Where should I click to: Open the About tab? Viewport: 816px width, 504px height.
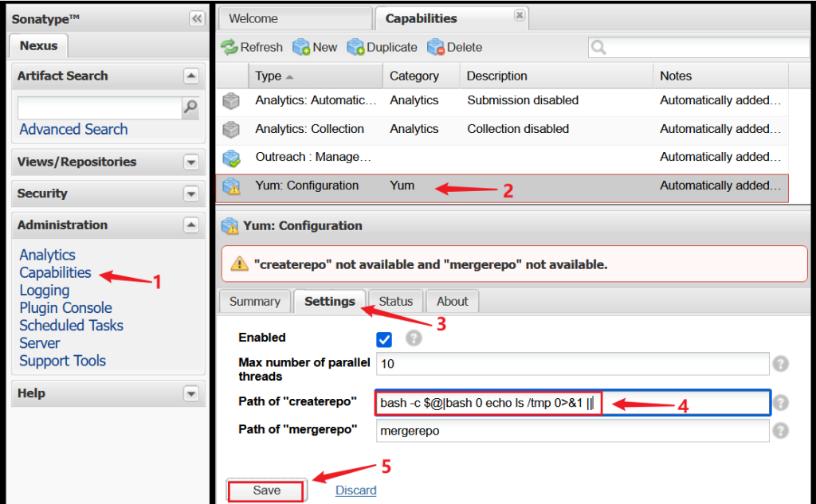[453, 302]
